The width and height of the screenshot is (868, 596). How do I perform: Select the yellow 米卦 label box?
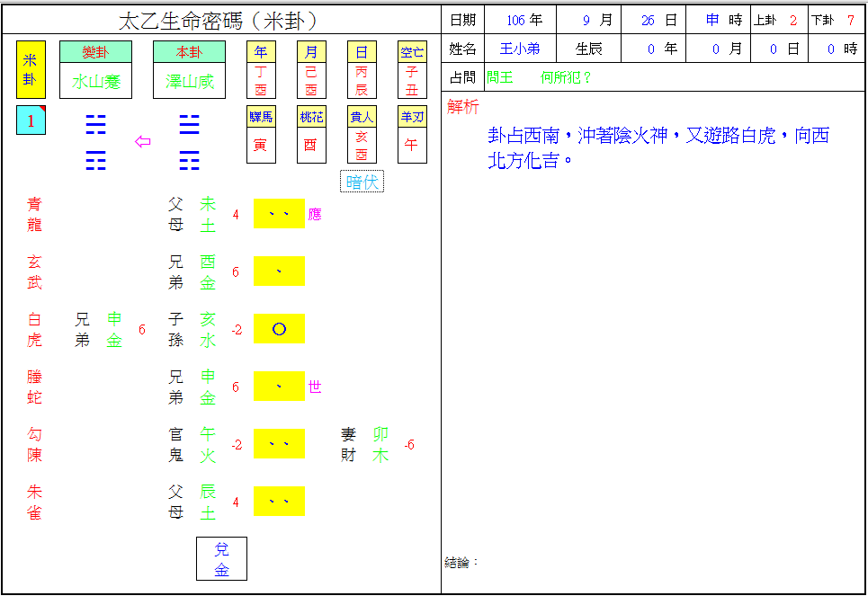click(x=31, y=69)
